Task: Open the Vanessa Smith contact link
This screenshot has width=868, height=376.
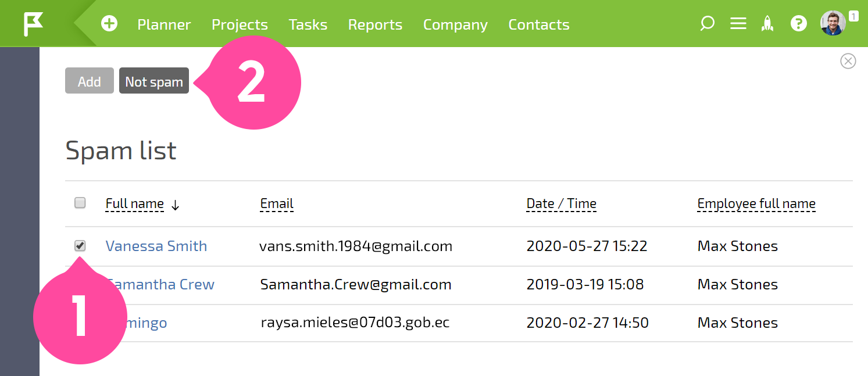Action: [156, 246]
